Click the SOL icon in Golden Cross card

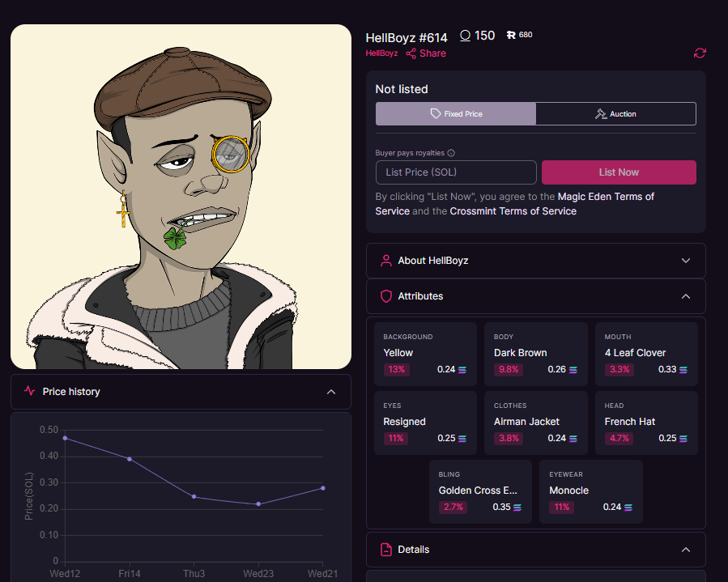pos(517,508)
